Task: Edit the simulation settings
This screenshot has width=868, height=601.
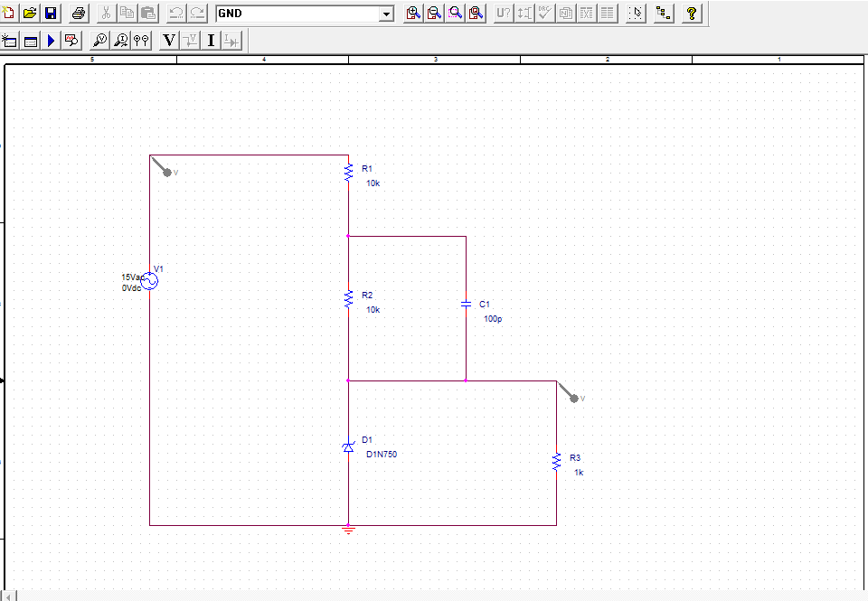Action: click(x=31, y=41)
